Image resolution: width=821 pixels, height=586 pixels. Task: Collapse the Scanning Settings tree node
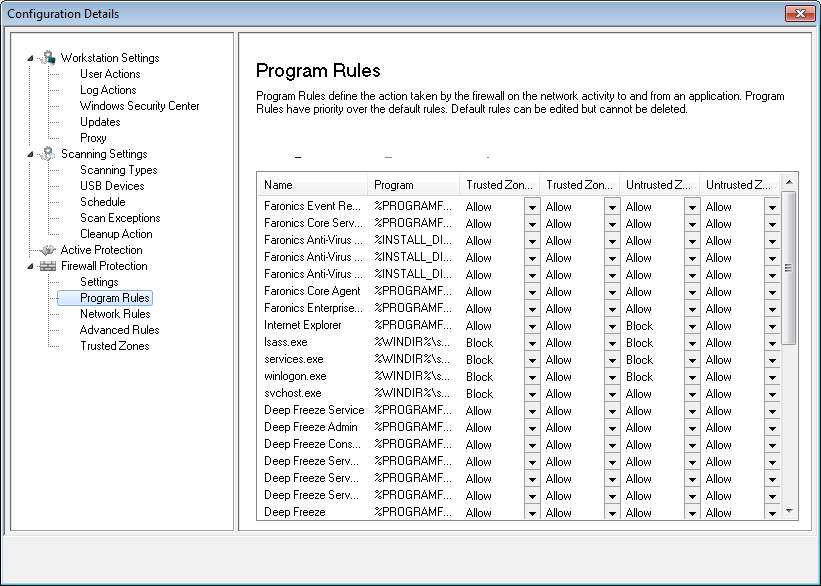[x=30, y=154]
